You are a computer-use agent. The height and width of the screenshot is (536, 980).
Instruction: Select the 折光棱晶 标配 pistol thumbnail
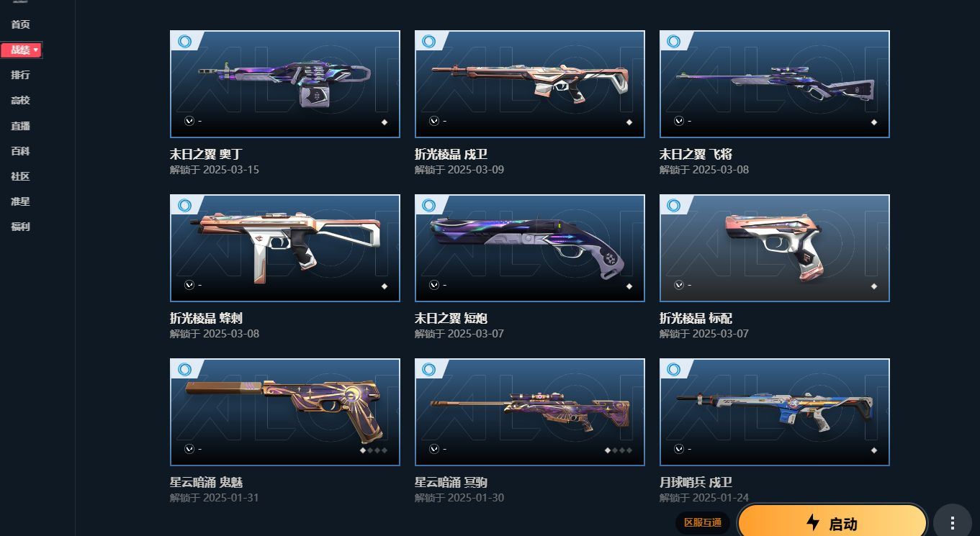tap(775, 248)
